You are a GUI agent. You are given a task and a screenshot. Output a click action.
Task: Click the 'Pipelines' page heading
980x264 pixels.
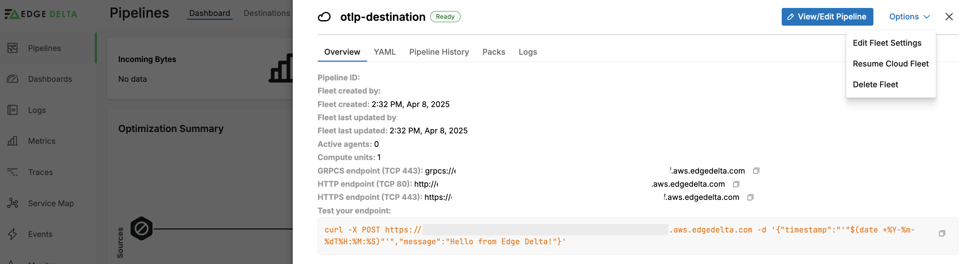click(x=139, y=13)
